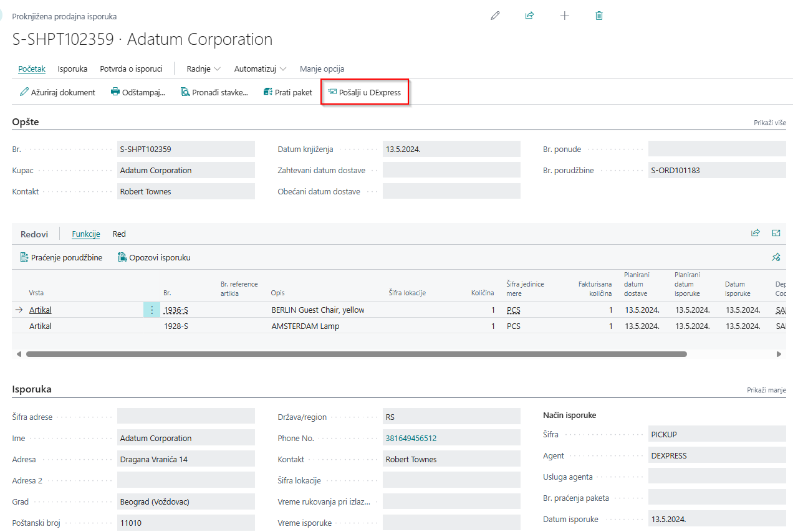Open the three-dot row menu for 1936-S
This screenshot has width=793, height=532.
point(151,310)
